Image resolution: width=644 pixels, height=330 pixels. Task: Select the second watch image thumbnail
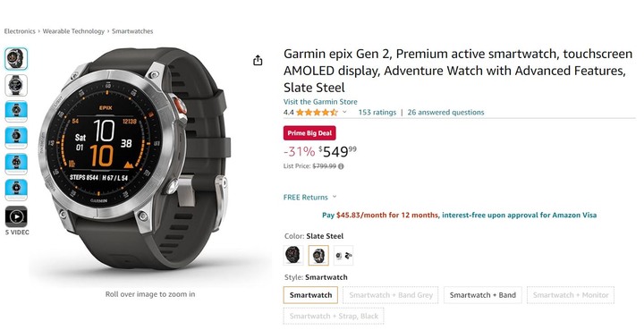pos(16,85)
